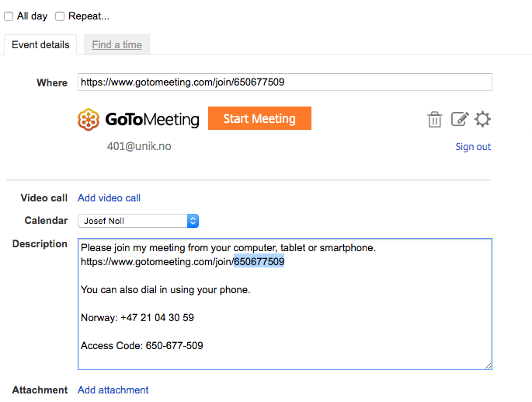Focus the Where location input field

tap(285, 82)
